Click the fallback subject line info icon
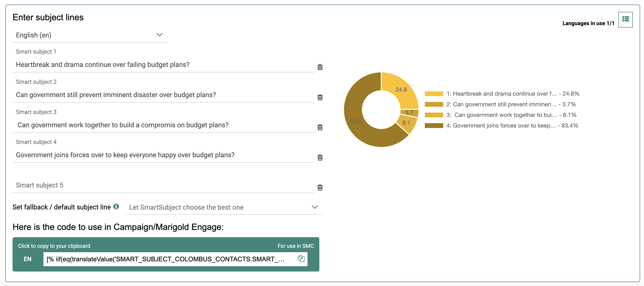 [116, 207]
